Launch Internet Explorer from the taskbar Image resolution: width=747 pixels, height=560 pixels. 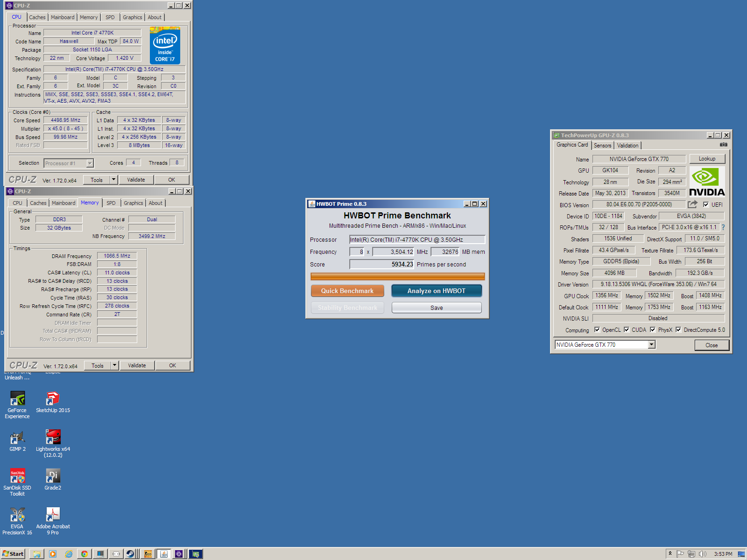pos(69,554)
